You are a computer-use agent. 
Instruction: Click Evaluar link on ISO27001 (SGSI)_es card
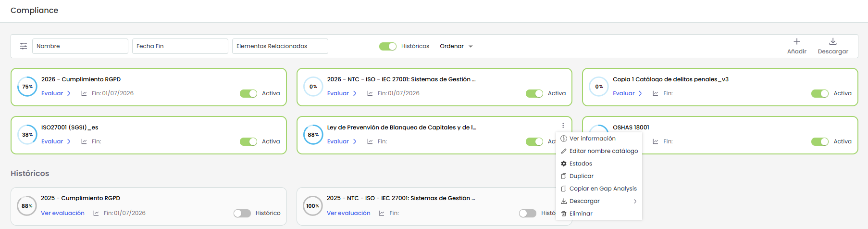(x=52, y=141)
